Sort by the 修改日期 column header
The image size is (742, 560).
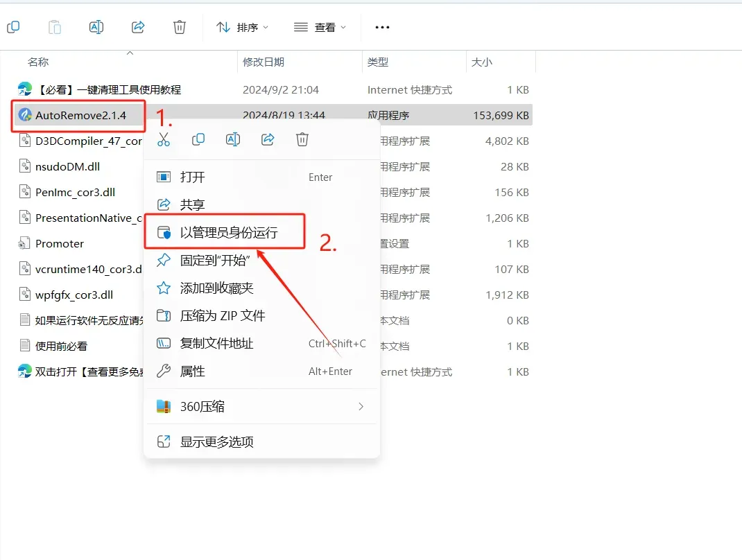(264, 62)
